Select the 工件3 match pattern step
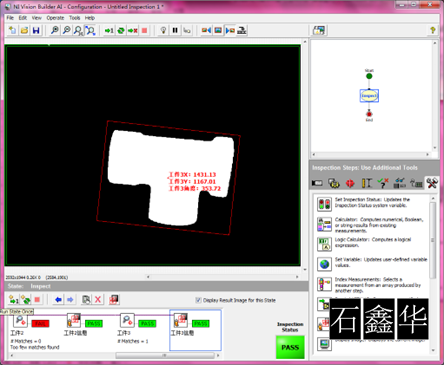444x365 pixels. point(127,321)
